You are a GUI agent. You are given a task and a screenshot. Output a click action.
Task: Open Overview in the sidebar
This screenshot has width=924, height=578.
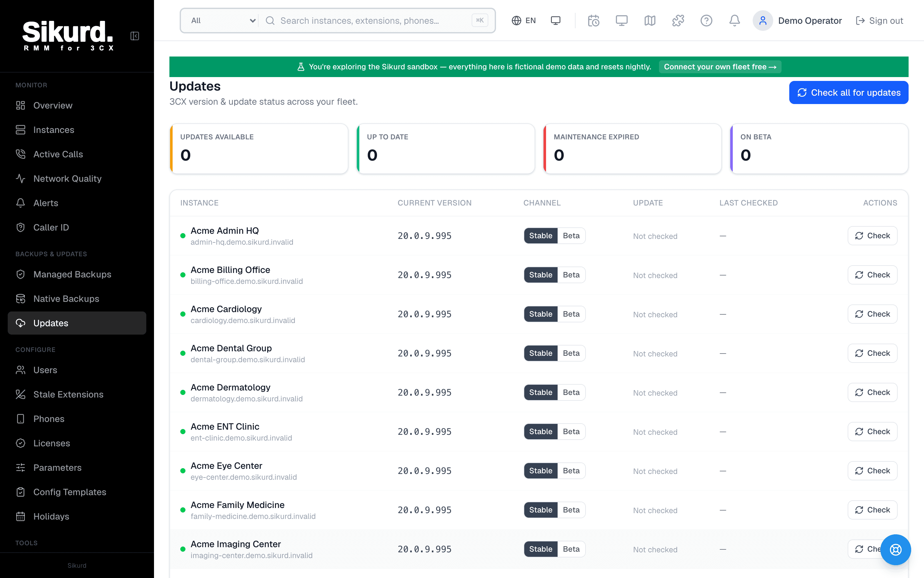point(77,106)
